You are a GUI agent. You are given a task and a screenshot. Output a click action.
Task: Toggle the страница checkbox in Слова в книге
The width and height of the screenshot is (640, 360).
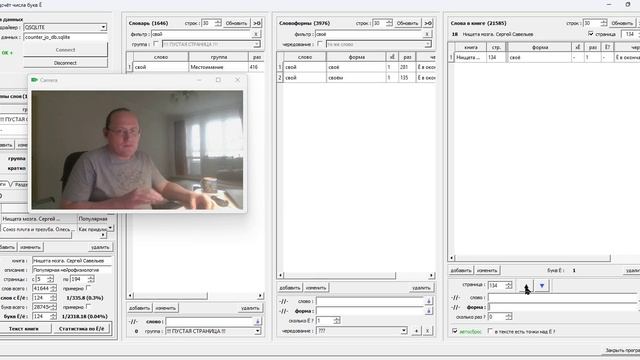pyautogui.click(x=591, y=34)
